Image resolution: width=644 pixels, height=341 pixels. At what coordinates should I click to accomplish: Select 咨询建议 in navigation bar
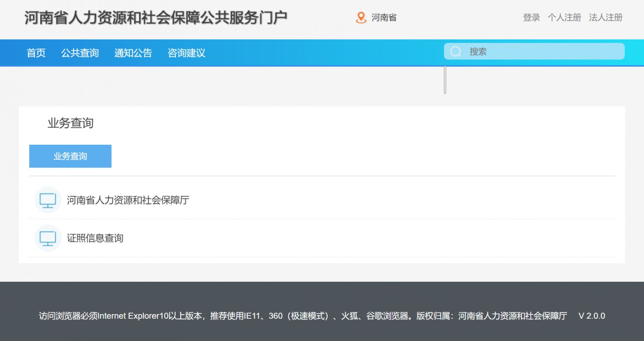tap(186, 53)
